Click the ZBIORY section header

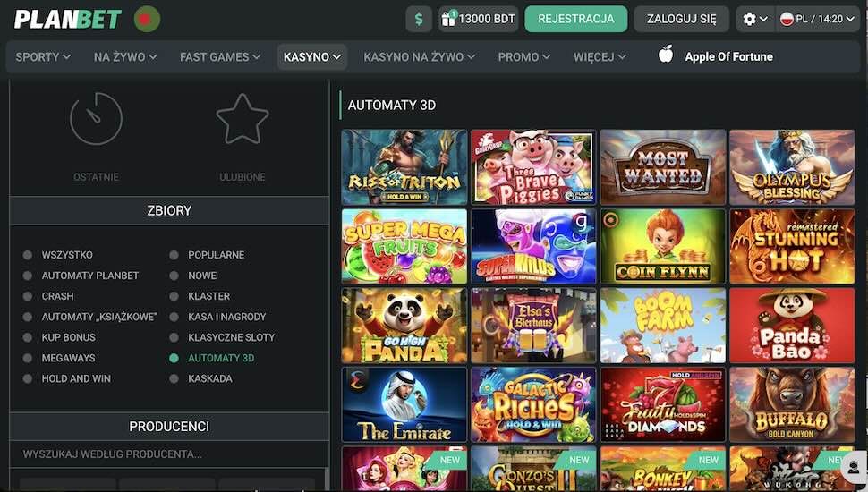click(169, 210)
